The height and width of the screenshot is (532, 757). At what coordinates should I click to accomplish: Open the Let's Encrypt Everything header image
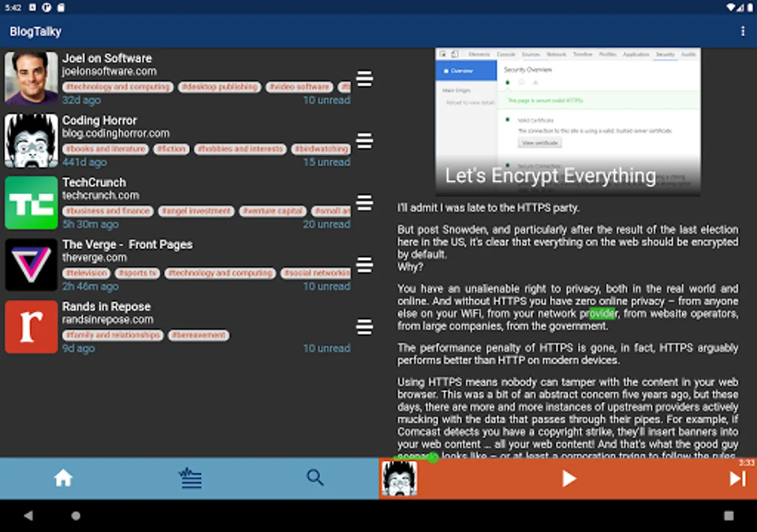(568, 121)
